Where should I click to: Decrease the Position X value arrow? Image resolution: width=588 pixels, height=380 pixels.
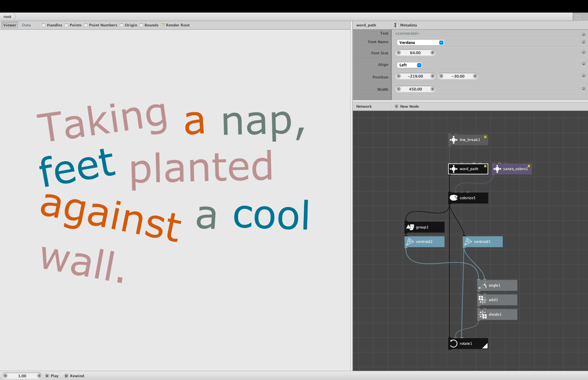pyautogui.click(x=399, y=76)
